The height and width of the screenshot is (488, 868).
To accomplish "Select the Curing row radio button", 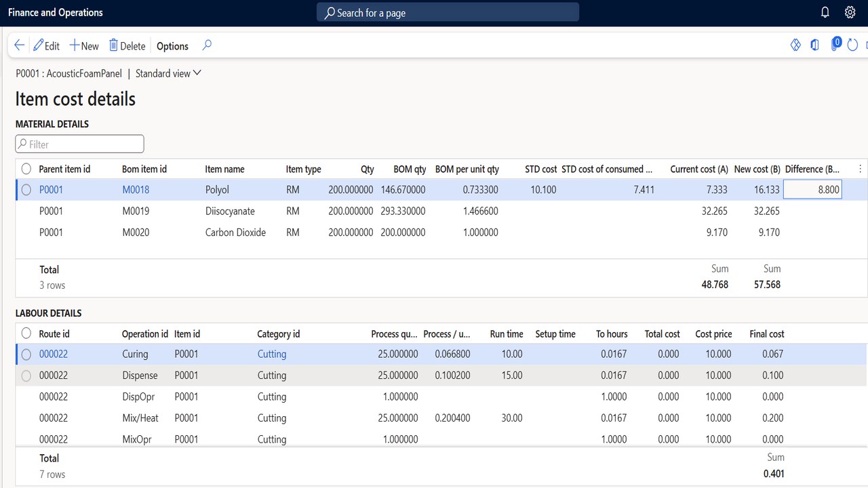I will (26, 354).
